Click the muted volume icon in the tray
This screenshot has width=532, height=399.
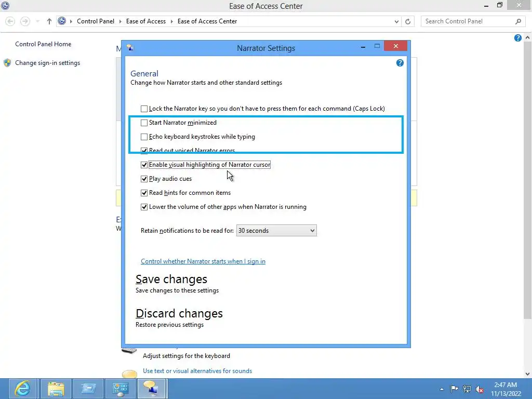coord(480,389)
